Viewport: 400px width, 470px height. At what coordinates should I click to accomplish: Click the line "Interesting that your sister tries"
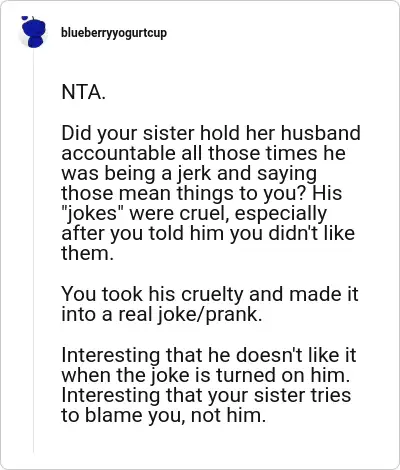tap(206, 395)
